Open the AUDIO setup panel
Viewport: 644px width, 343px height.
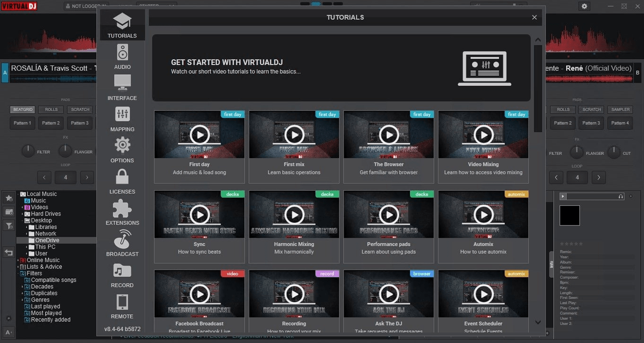[122, 57]
